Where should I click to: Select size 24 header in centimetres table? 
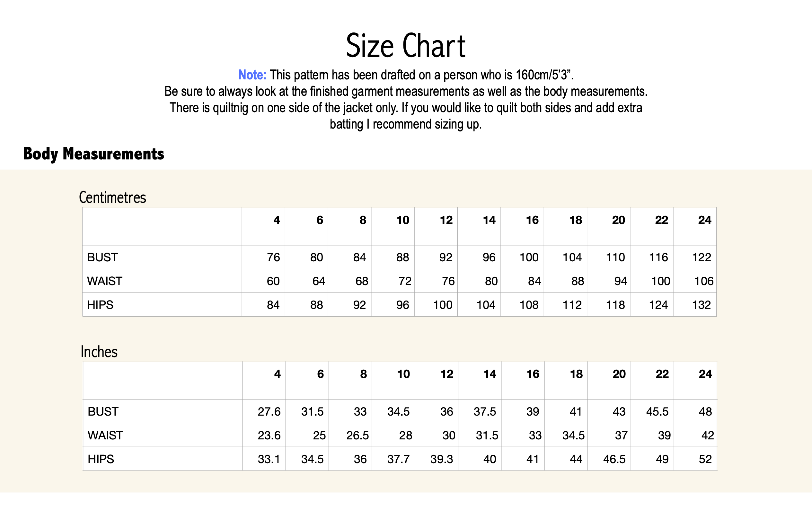point(704,220)
